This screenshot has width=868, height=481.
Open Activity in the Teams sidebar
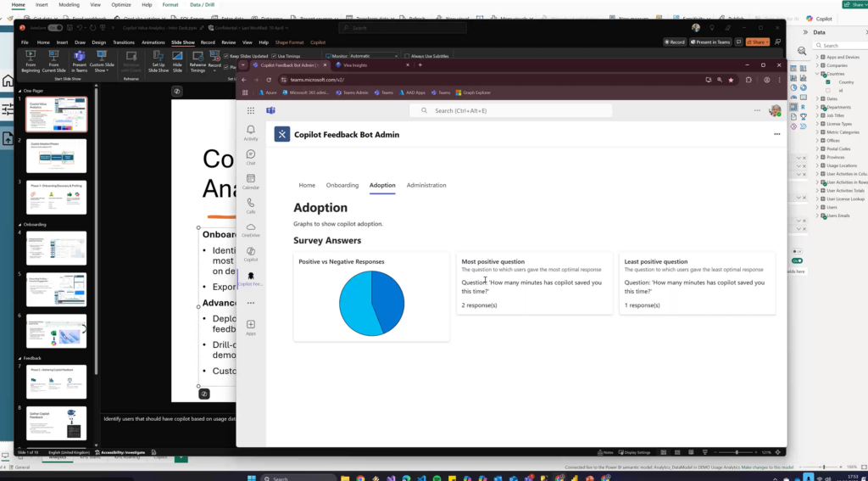click(x=251, y=132)
